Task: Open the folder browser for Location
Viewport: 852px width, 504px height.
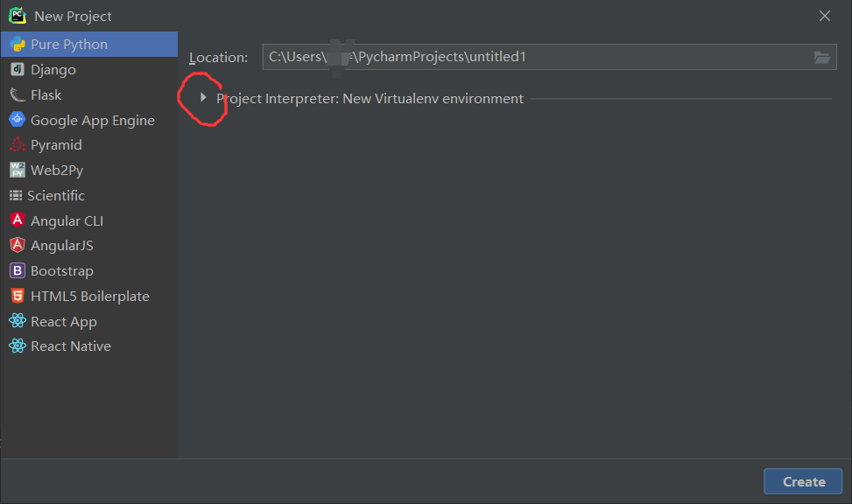Action: pyautogui.click(x=821, y=57)
